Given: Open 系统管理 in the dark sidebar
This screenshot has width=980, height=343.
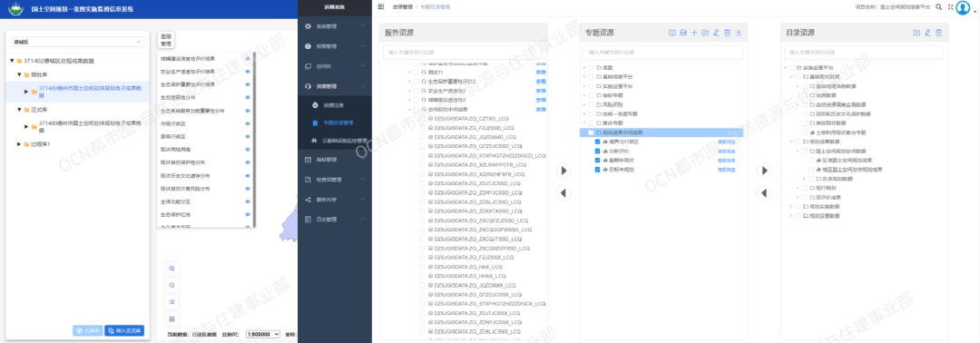Looking at the screenshot, I should (335, 27).
